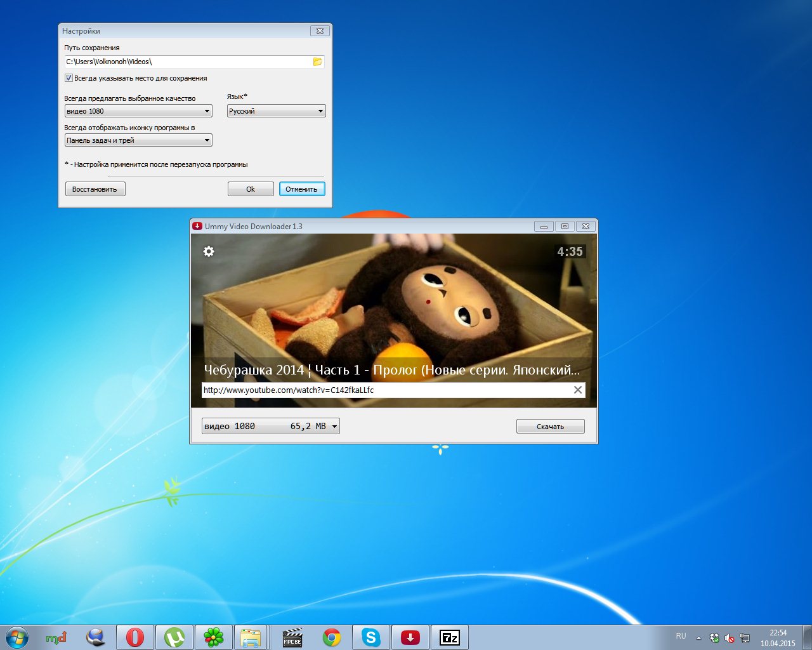The height and width of the screenshot is (650, 812).
Task: Open quality dropdown showing 65,2 MB
Action: click(271, 426)
